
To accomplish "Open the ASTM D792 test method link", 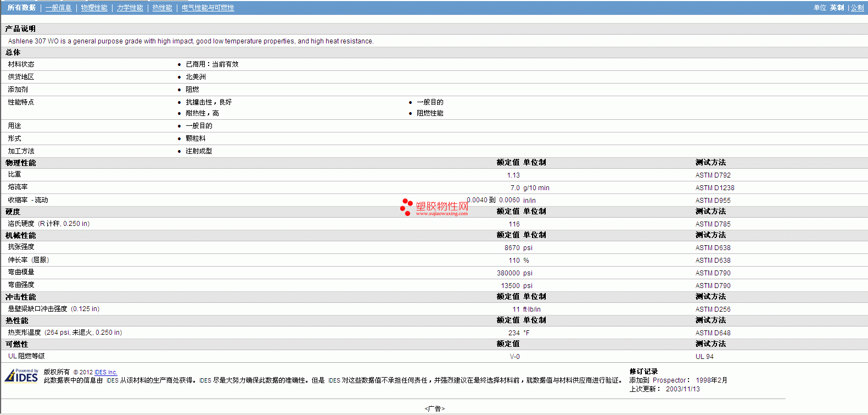I will (713, 175).
